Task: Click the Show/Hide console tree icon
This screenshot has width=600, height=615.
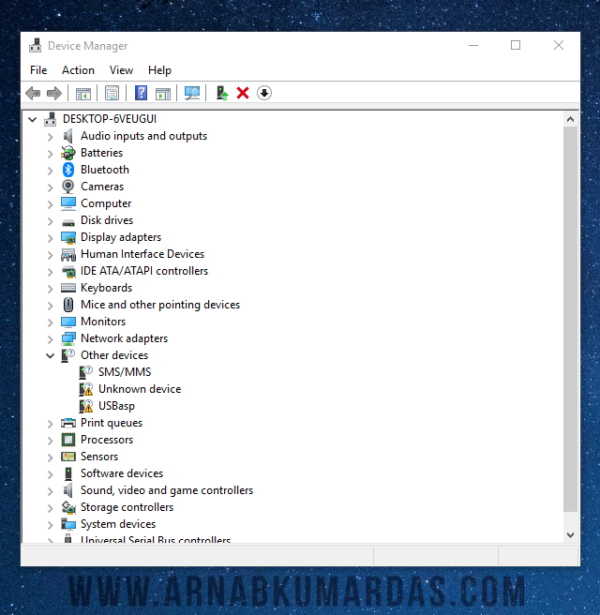Action: (84, 93)
